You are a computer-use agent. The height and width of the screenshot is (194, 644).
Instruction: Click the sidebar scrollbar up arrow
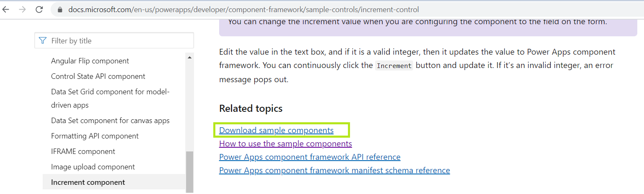tap(189, 58)
